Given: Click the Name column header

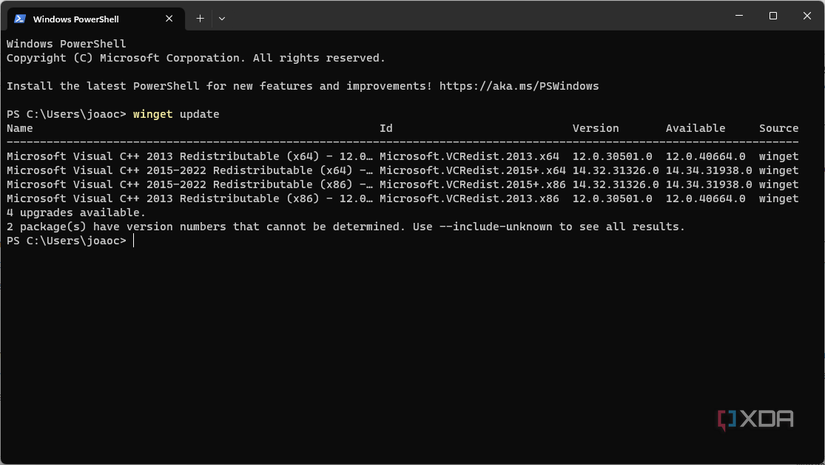Looking at the screenshot, I should (x=20, y=128).
